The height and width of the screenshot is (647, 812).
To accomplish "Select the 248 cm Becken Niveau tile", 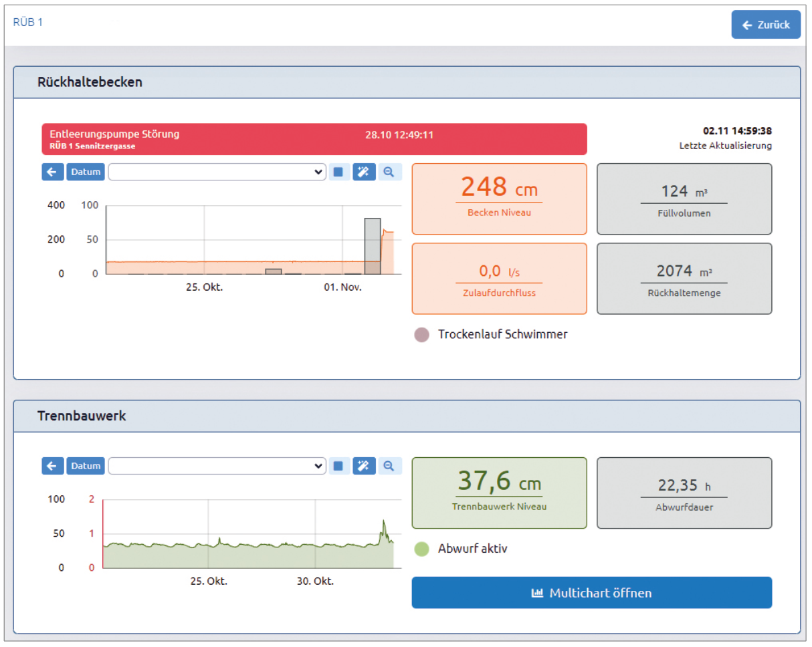I will 500,199.
